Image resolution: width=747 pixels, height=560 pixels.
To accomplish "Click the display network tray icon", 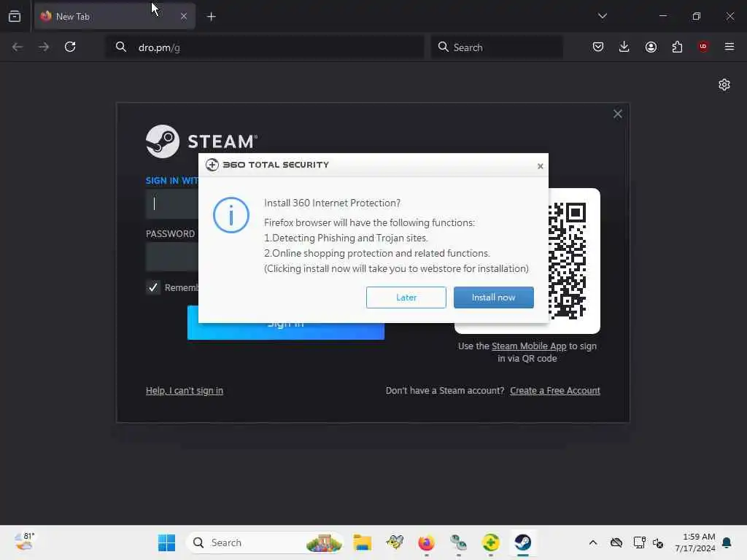I will point(639,542).
